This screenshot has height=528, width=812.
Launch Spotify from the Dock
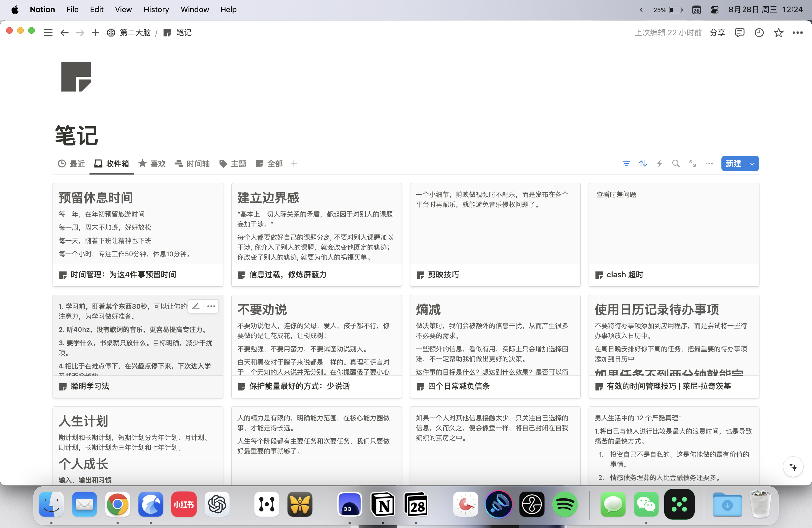coord(565,505)
